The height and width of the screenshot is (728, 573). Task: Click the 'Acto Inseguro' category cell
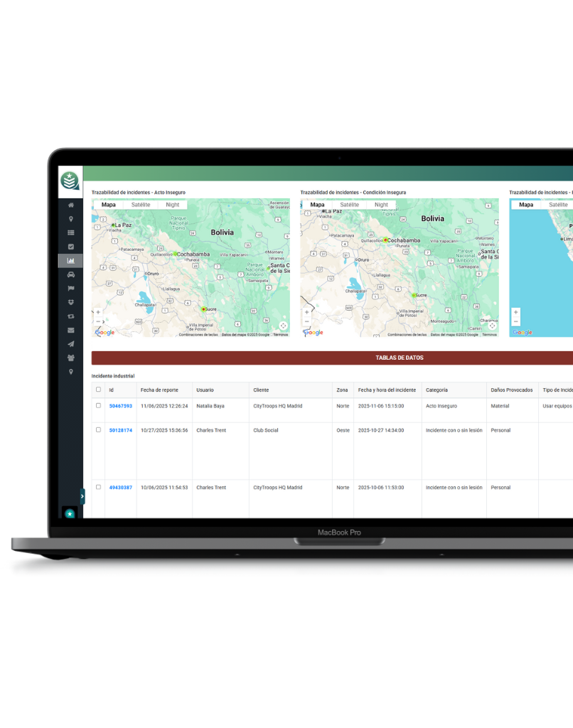tap(441, 406)
